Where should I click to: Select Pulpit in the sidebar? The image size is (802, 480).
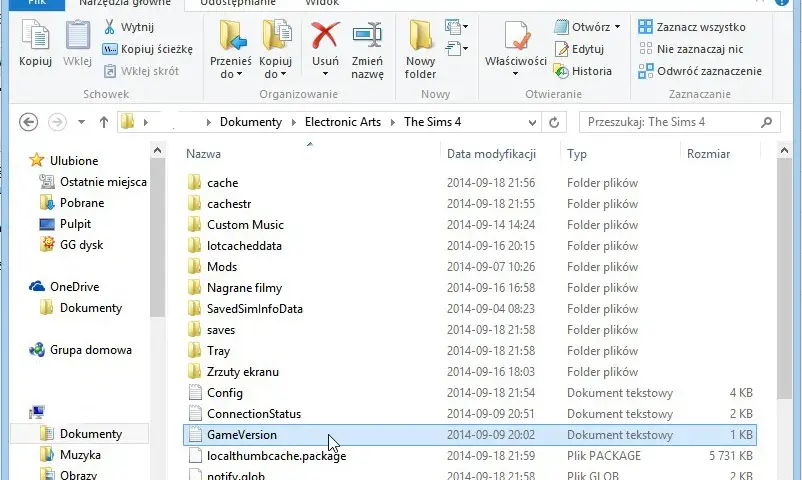tap(65, 224)
